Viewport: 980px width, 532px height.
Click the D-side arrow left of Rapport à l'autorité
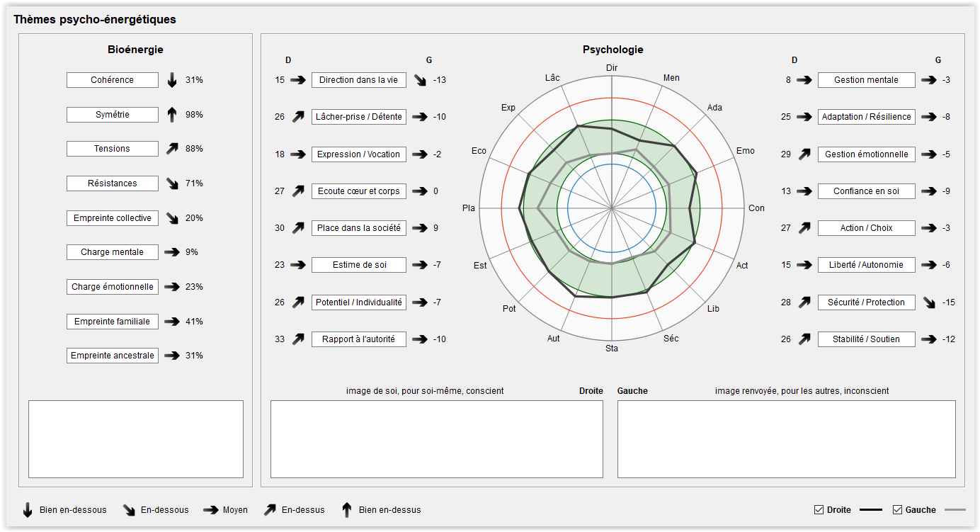coord(298,339)
